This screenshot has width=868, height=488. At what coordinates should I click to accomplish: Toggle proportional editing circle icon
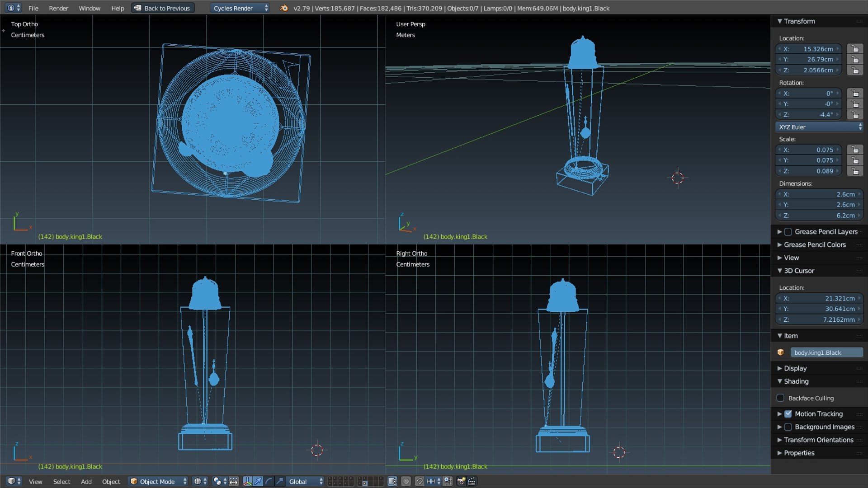coord(406,481)
